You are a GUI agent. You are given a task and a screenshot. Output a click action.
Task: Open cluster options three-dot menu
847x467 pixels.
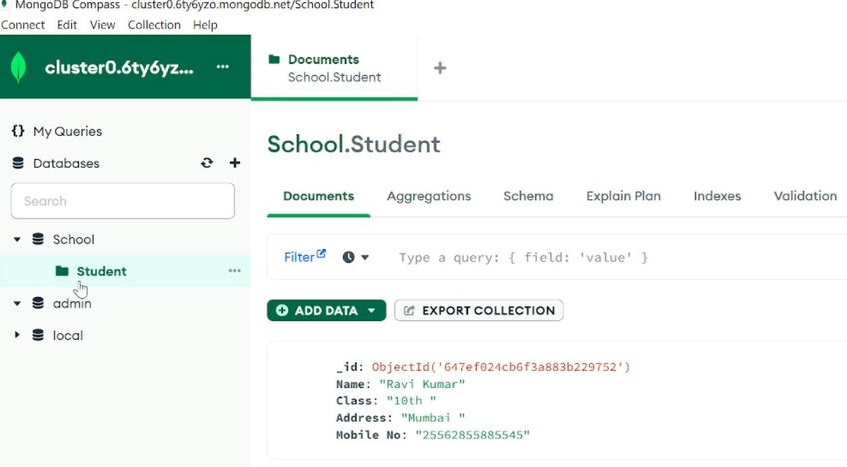coord(223,67)
